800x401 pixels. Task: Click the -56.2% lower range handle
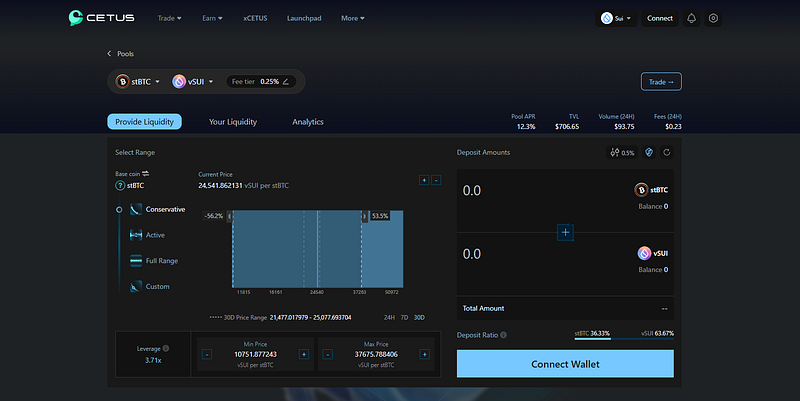coord(230,216)
